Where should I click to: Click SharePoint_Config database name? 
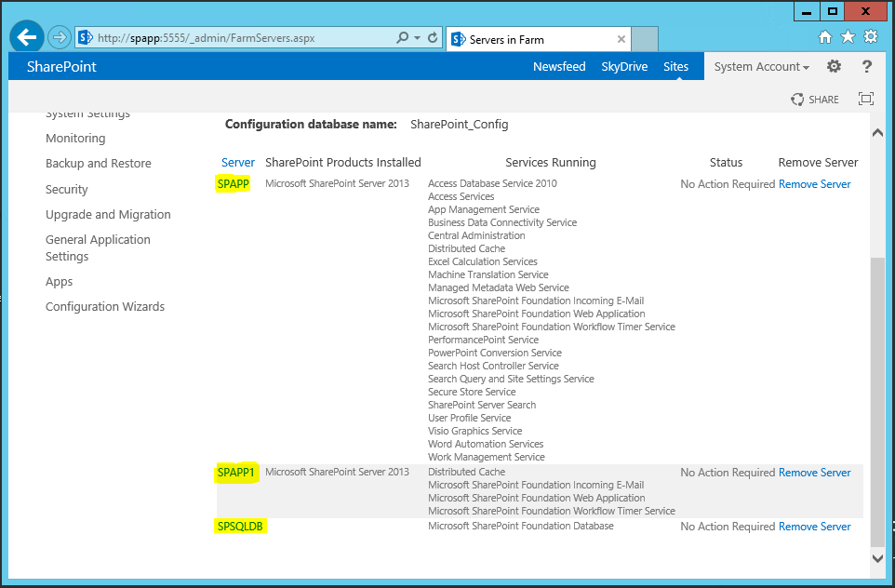click(x=459, y=124)
